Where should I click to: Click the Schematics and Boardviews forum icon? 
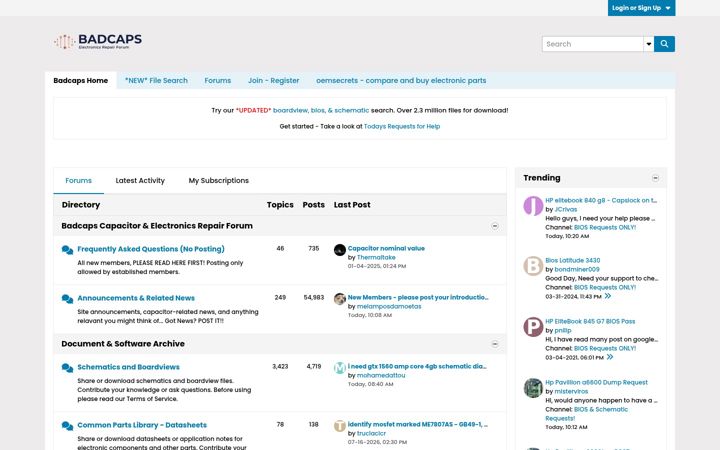pyautogui.click(x=68, y=368)
